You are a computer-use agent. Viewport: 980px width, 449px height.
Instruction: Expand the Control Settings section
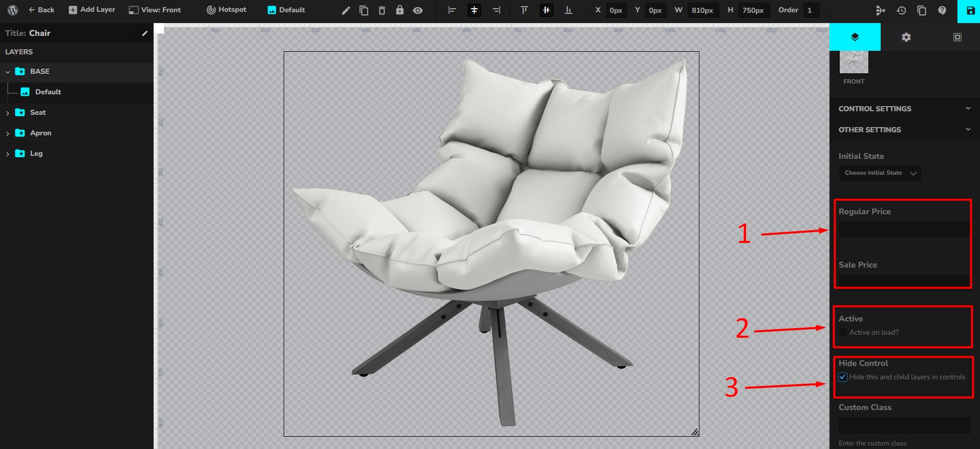tap(904, 109)
